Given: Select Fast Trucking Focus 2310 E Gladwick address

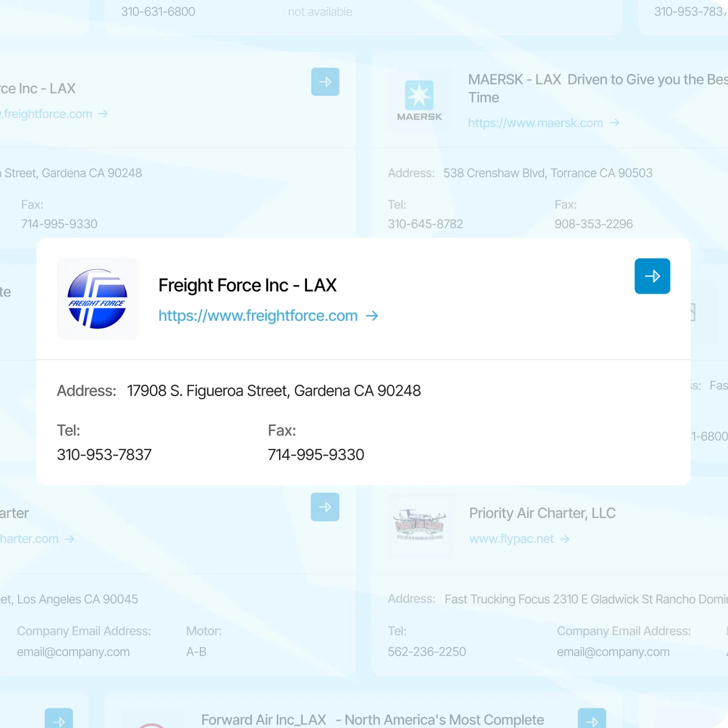Looking at the screenshot, I should tap(586, 599).
